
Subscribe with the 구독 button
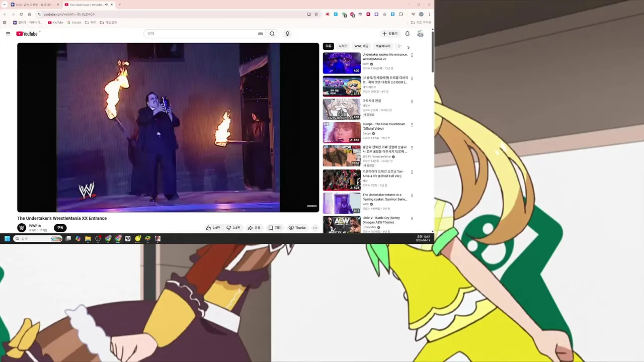(60, 228)
